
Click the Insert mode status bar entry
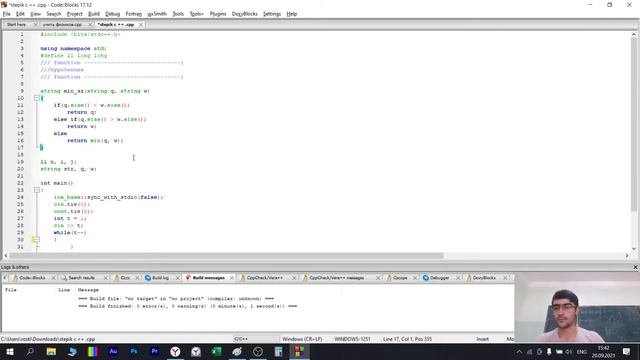tap(482, 339)
